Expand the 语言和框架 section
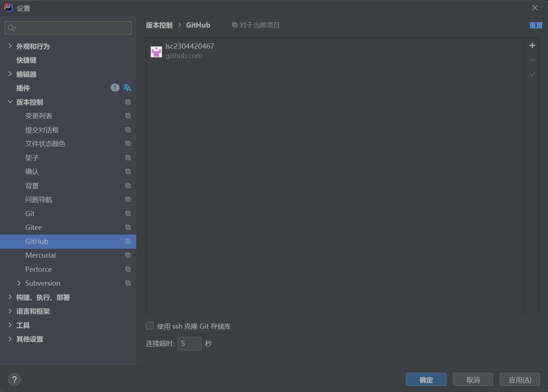Image resolution: width=548 pixels, height=392 pixels. [10, 311]
